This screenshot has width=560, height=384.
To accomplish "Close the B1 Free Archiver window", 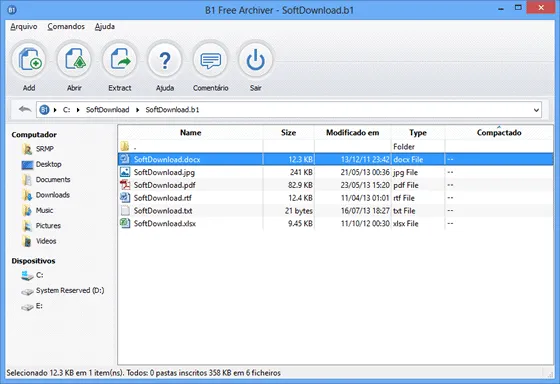I will (541, 8).
